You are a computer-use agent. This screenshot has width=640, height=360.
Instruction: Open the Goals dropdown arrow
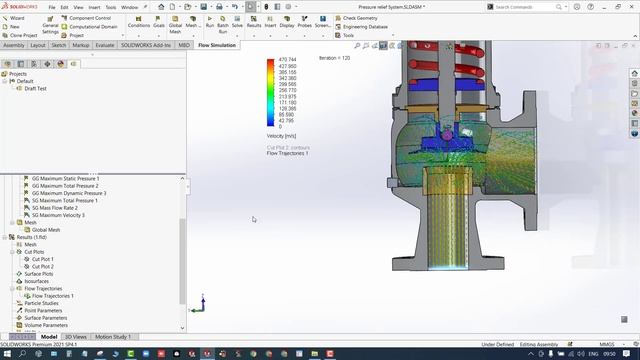pos(158,36)
